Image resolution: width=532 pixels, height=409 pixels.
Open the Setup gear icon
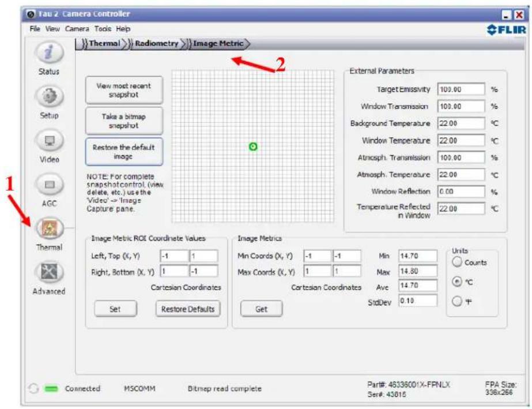tap(49, 96)
